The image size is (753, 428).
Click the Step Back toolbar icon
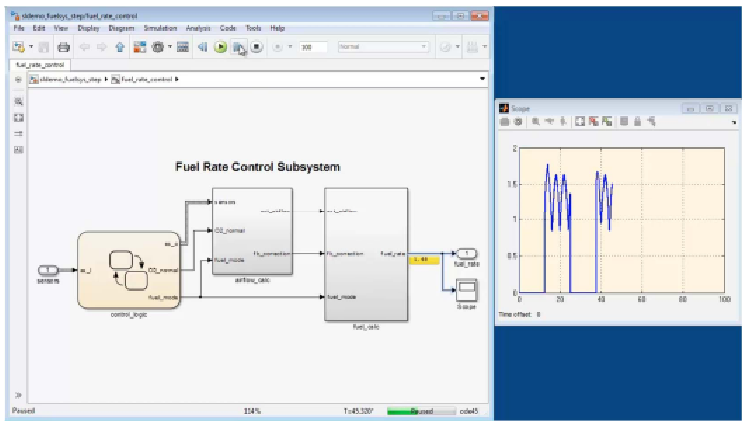point(203,47)
